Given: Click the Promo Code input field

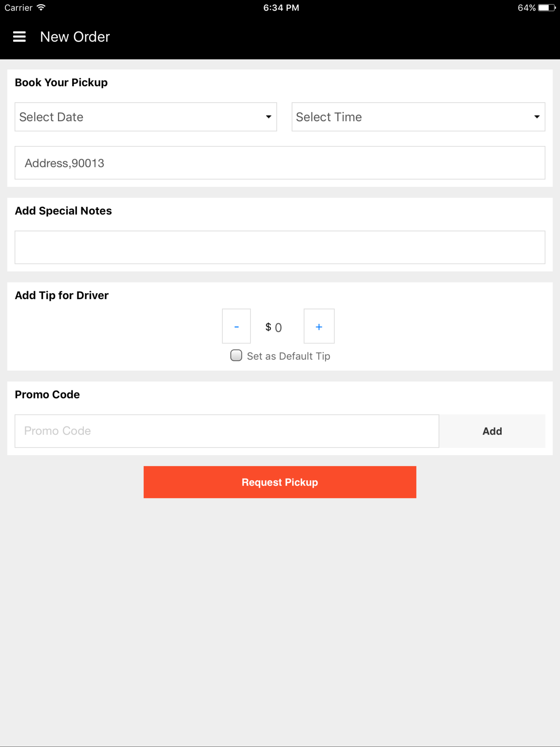Looking at the screenshot, I should coord(227,431).
